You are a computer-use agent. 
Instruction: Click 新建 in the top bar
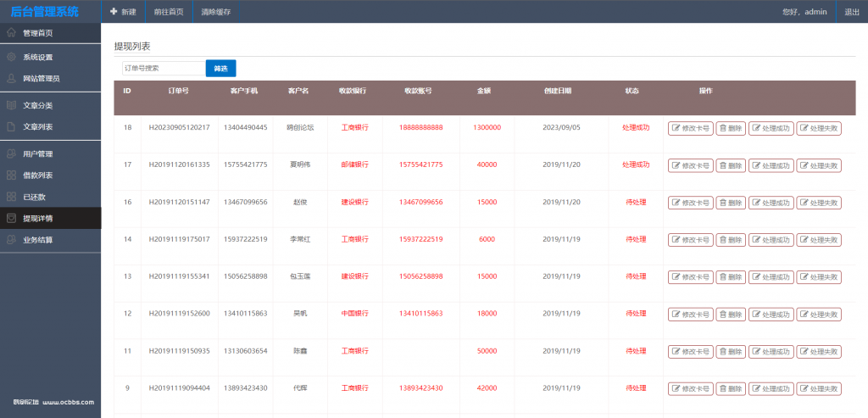pos(129,12)
